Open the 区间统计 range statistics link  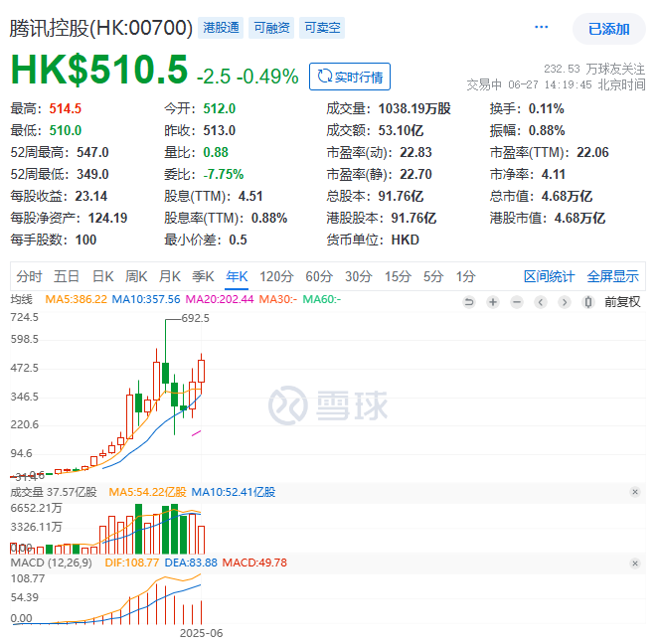point(550,276)
